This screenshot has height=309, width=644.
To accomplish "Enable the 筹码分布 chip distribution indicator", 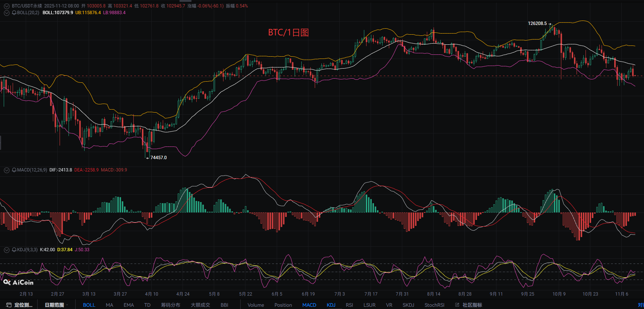I will [171, 305].
